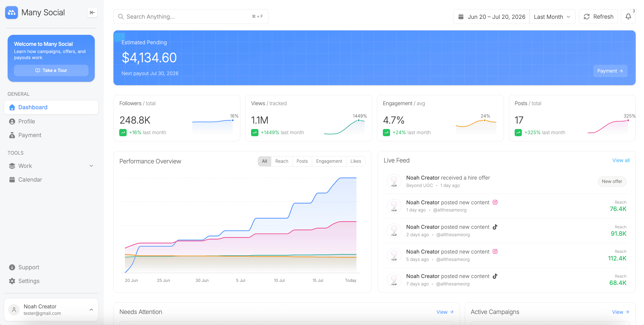Click the Instagram icon on the 1 day ago post
Screen dimensions: 644x325
point(495,202)
